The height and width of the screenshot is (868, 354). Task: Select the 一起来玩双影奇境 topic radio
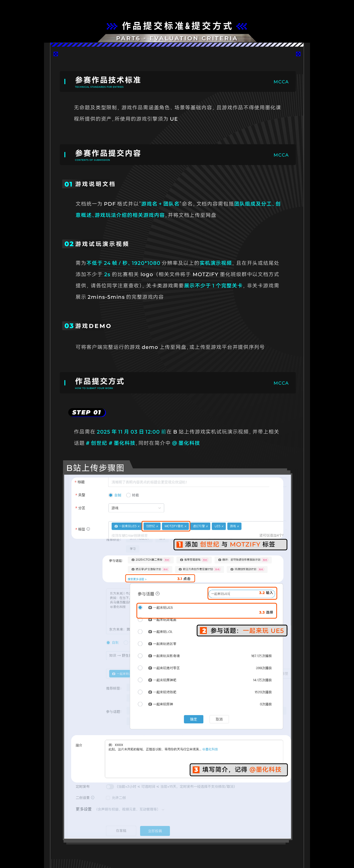tap(140, 656)
